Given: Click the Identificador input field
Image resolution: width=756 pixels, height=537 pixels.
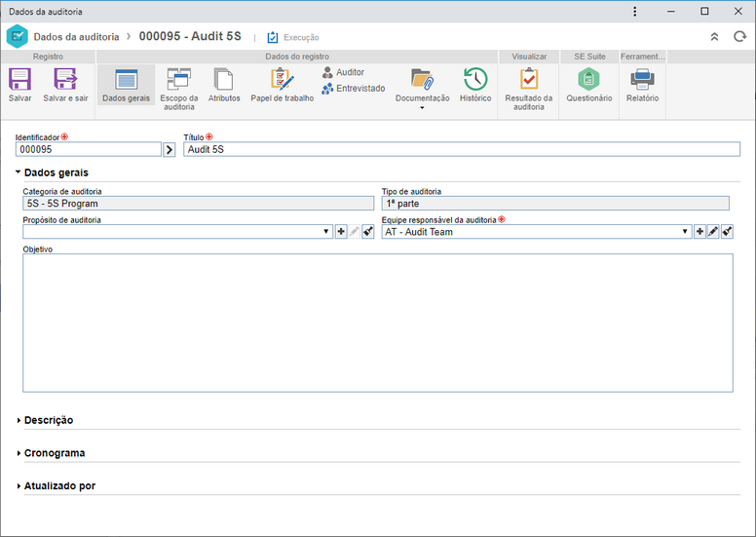Looking at the screenshot, I should [89, 149].
